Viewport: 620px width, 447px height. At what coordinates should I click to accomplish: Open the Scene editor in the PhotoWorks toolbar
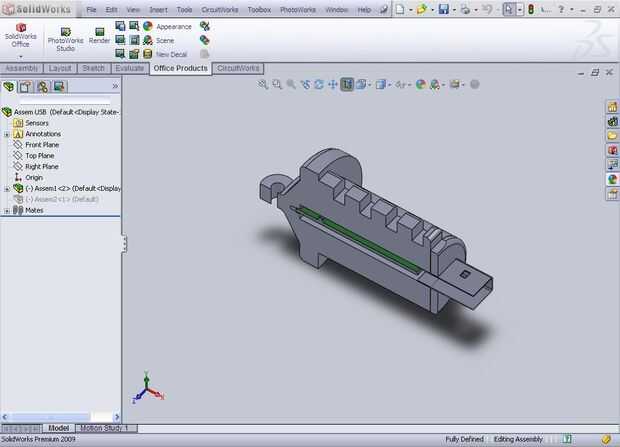(x=159, y=40)
